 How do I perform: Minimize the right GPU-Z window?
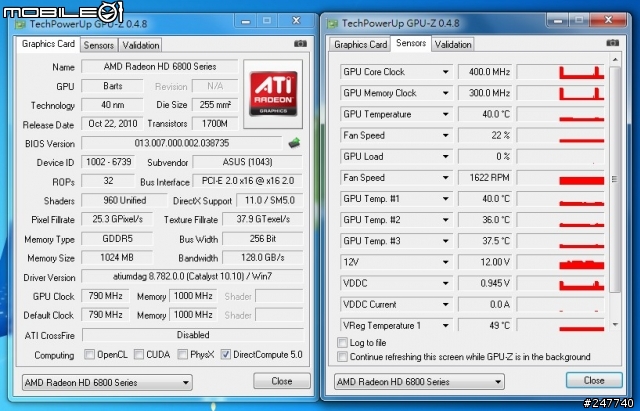[x=558, y=20]
